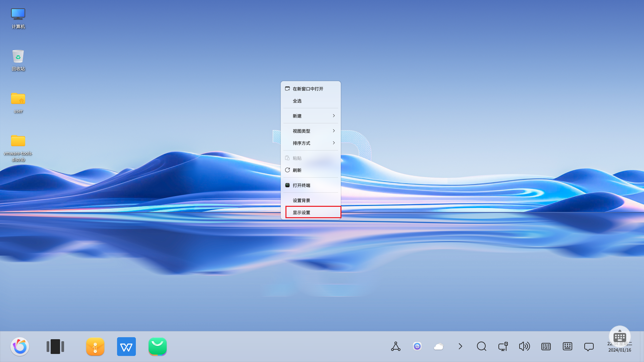Choose 刷新 in the context menu
This screenshot has height=362, width=644.
pyautogui.click(x=311, y=170)
